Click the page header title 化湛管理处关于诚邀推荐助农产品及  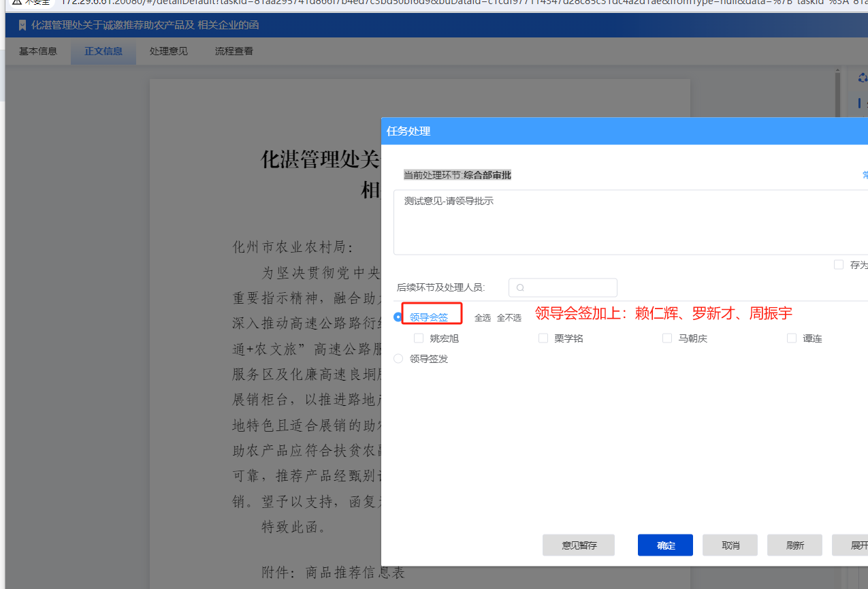pos(145,25)
